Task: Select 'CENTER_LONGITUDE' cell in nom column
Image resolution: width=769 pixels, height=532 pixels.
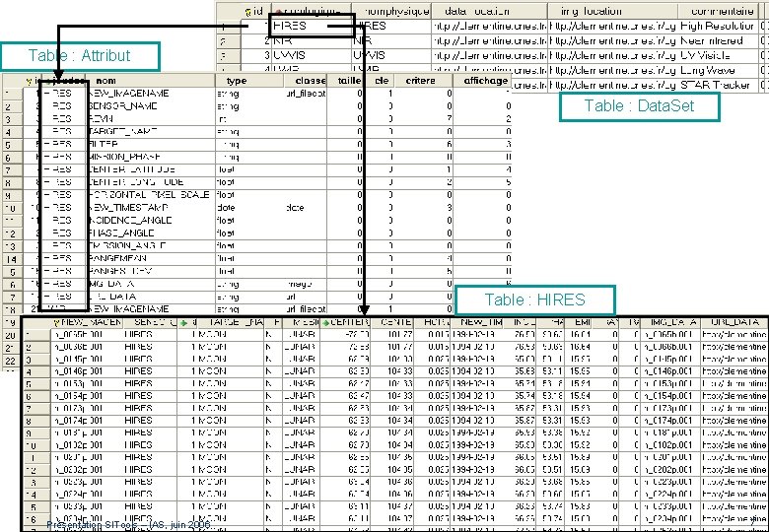Action: click(151, 182)
